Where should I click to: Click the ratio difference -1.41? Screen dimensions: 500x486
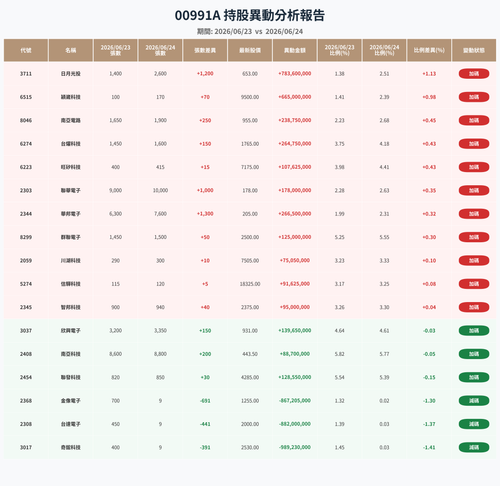pyautogui.click(x=429, y=447)
